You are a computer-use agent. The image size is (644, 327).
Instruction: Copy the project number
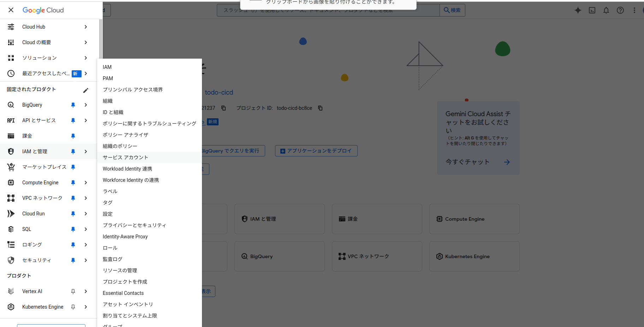click(223, 108)
